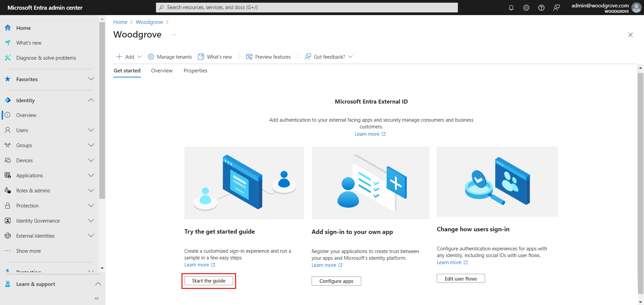Click the Protection lock icon
The image size is (644, 305).
coord(8,205)
